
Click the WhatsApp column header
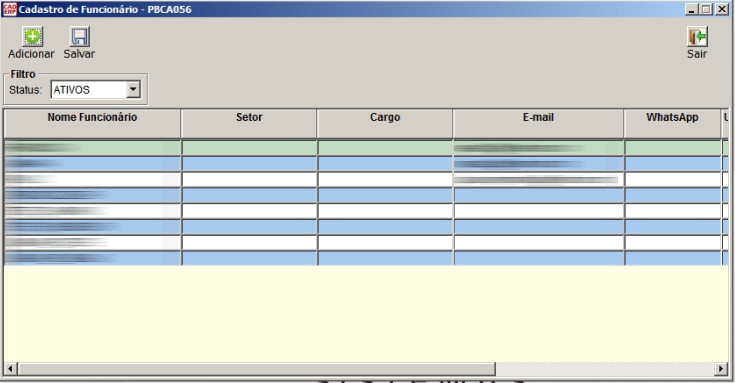coord(672,123)
